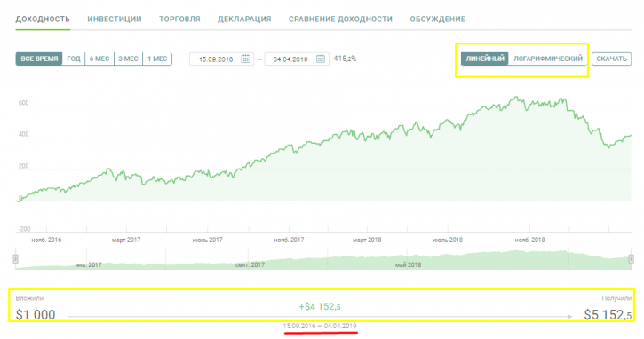The width and height of the screenshot is (644, 339).
Task: Switch chart to Линейный scale
Action: tap(485, 59)
